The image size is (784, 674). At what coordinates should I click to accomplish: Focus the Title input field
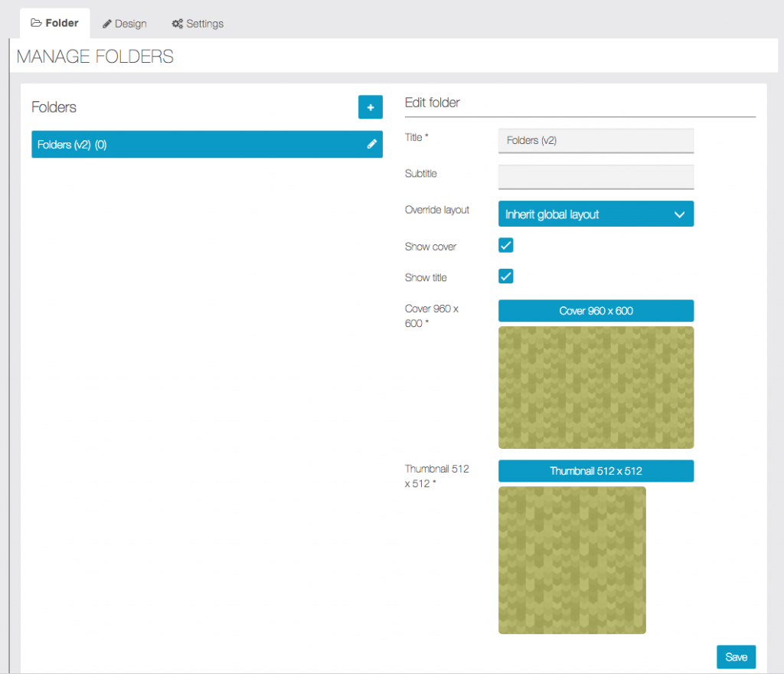[x=596, y=141]
